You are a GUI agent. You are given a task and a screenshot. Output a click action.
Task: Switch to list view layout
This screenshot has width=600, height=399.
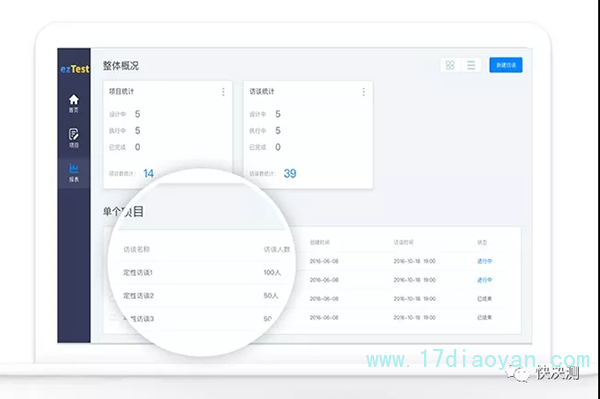click(471, 65)
